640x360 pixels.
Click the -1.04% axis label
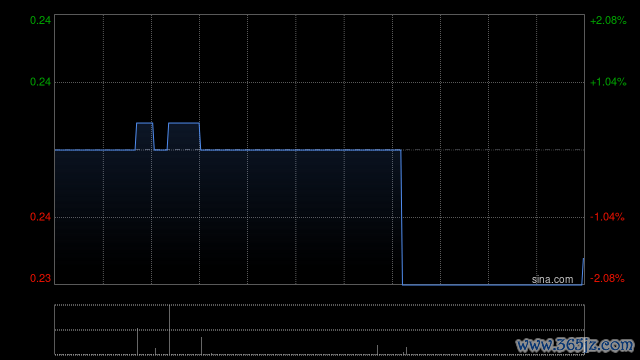(x=607, y=217)
